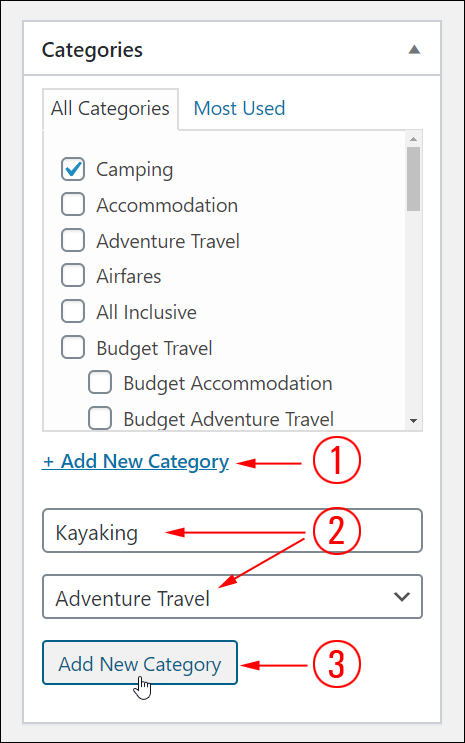Tick Budget Accommodation subcategory
The image size is (465, 743).
click(100, 383)
